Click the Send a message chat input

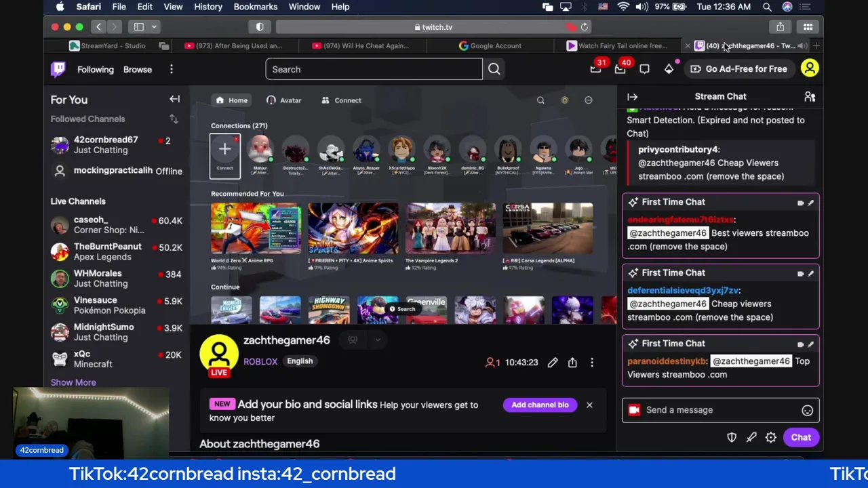(x=720, y=410)
